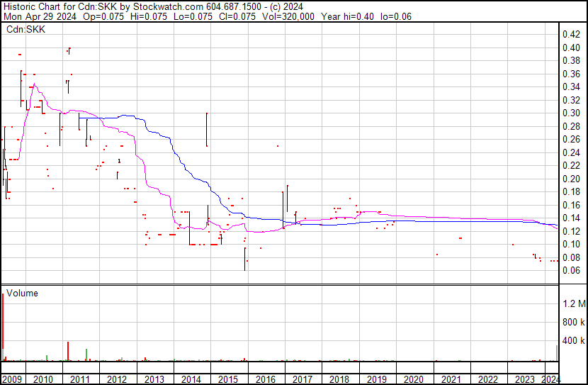Screen dimensions: 588x385
Task: Select the 2020 year marker
Action: [x=414, y=379]
